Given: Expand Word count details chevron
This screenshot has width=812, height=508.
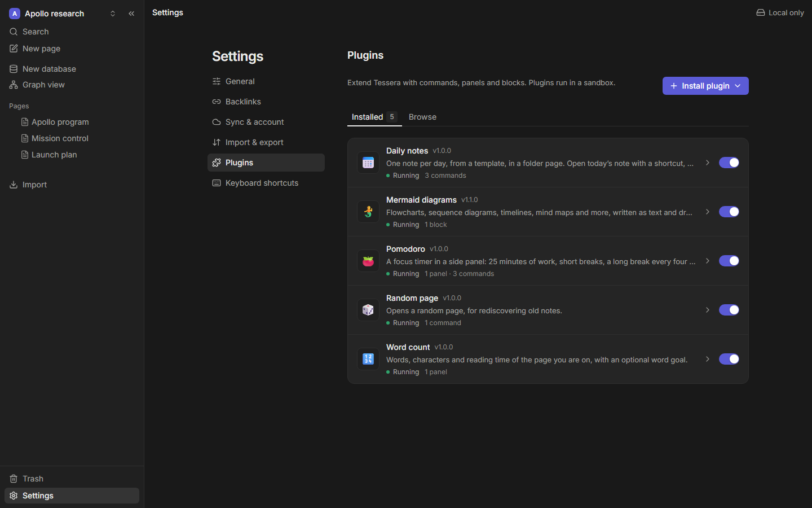Looking at the screenshot, I should point(708,359).
